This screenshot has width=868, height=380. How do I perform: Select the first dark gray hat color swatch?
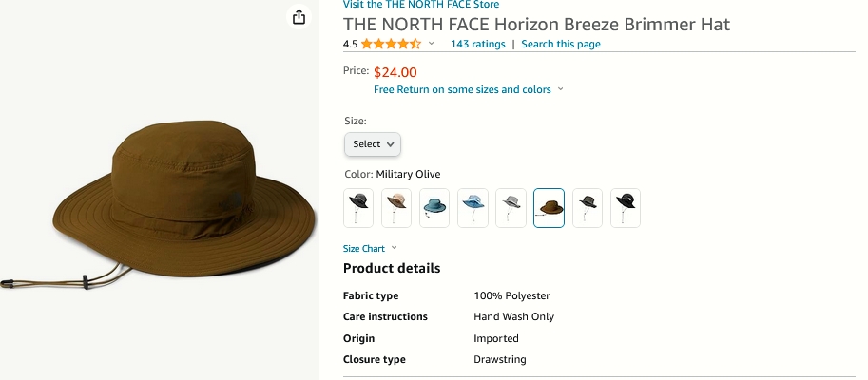pyautogui.click(x=358, y=208)
